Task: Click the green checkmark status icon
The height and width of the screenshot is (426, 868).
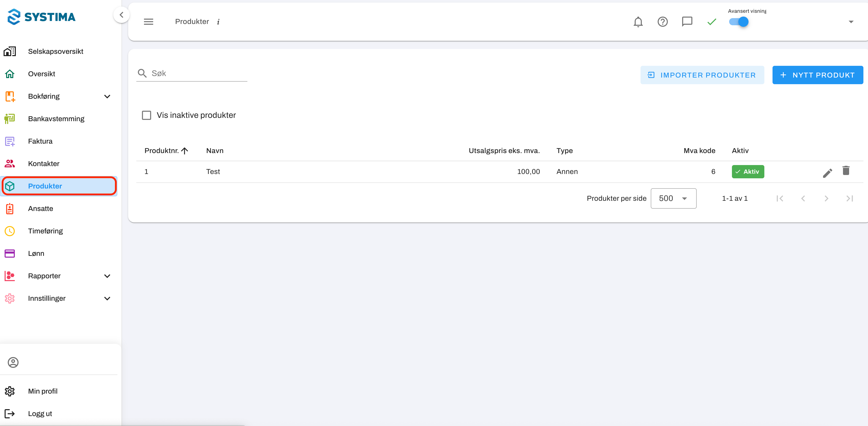Action: [712, 22]
